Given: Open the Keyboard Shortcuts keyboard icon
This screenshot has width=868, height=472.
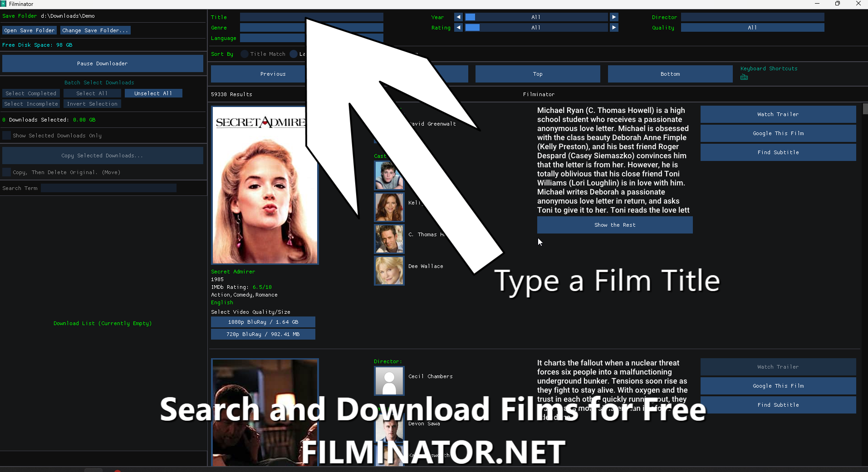Looking at the screenshot, I should (x=744, y=77).
